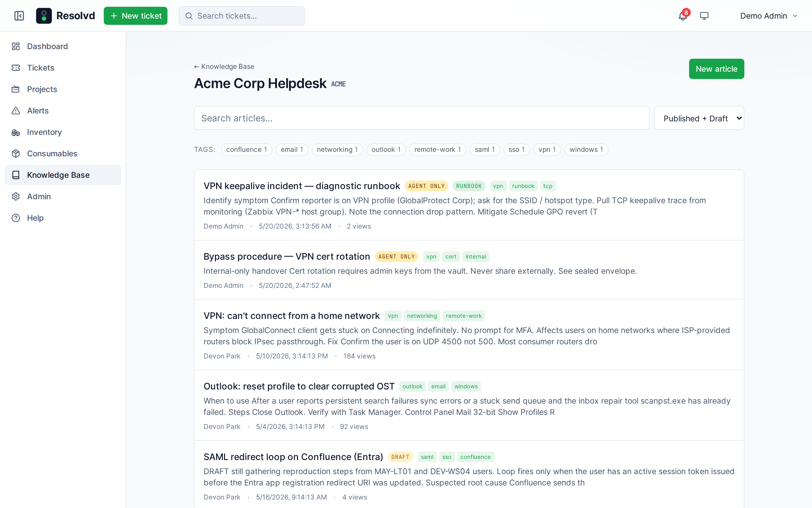Screen dimensions: 812x508
Task: Open notifications bell with 8 badge
Action: 683,16
